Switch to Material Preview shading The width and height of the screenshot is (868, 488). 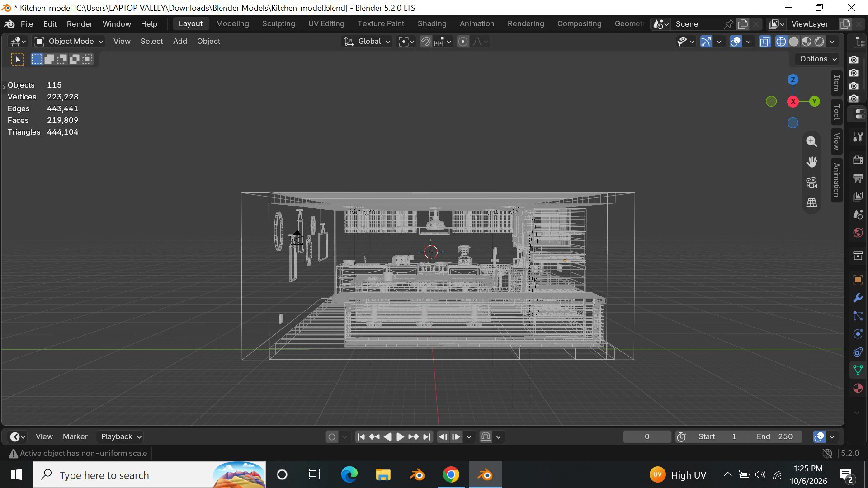(x=806, y=42)
